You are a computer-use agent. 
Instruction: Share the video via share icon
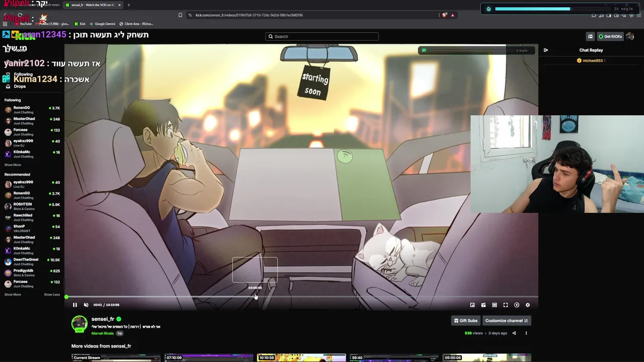[514, 333]
